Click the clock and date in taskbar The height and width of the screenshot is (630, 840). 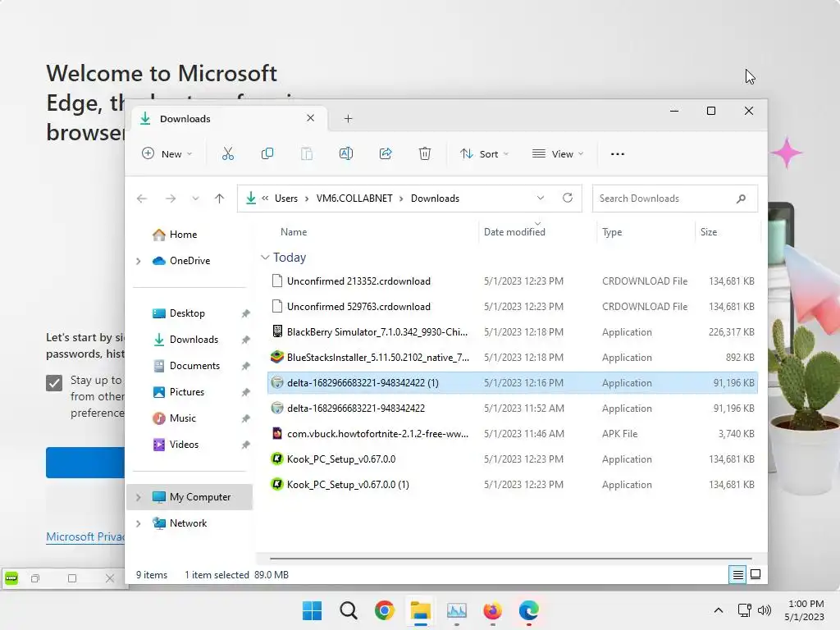(x=804, y=610)
